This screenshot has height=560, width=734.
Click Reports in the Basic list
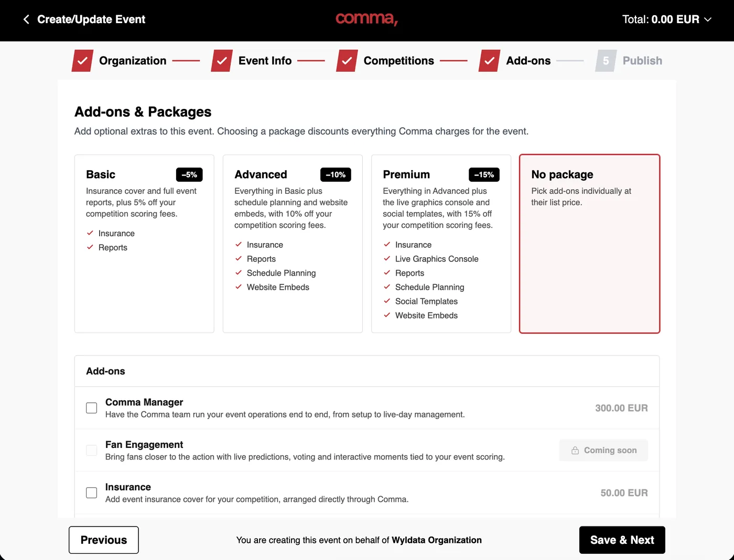tap(113, 247)
